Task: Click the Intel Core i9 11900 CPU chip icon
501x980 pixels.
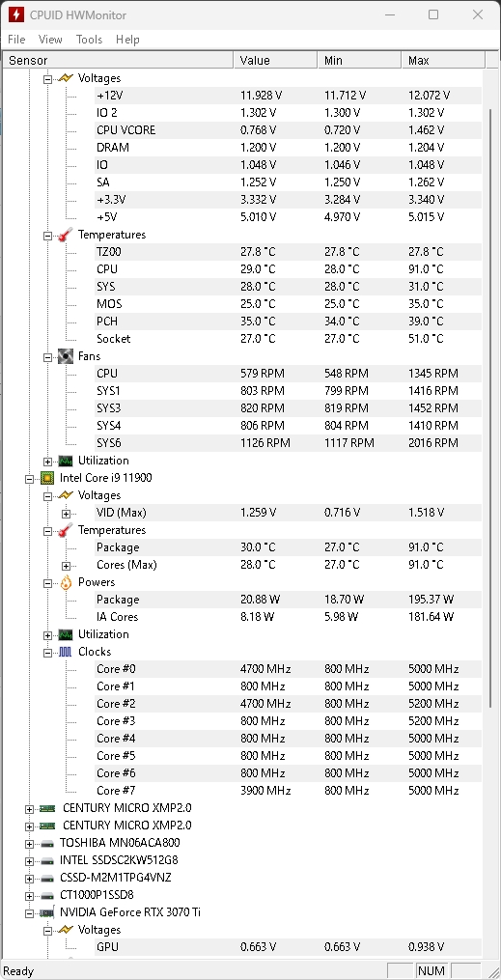Action: click(x=47, y=478)
